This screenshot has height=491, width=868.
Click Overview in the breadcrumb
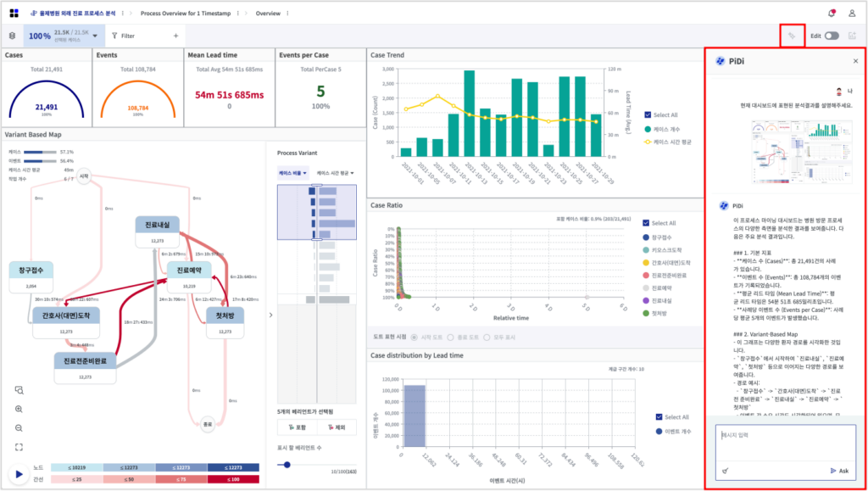268,14
